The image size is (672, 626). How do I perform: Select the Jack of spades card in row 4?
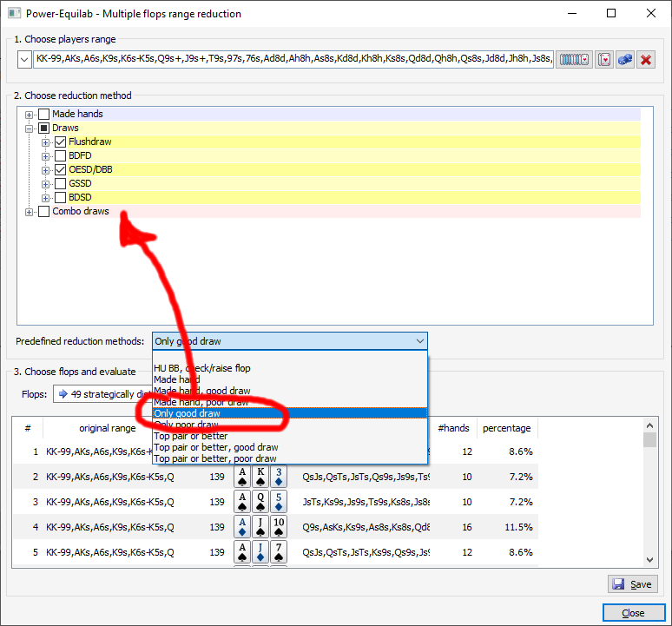tap(260, 527)
